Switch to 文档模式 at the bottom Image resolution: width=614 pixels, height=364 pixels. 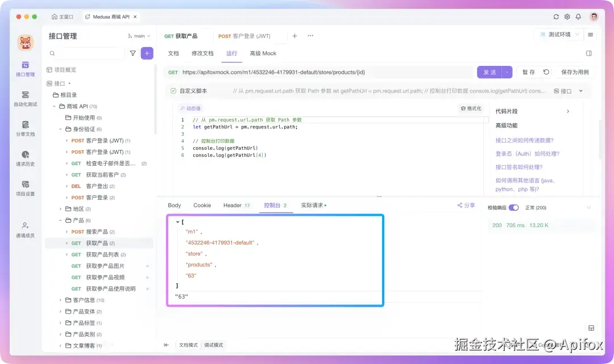[x=188, y=345]
